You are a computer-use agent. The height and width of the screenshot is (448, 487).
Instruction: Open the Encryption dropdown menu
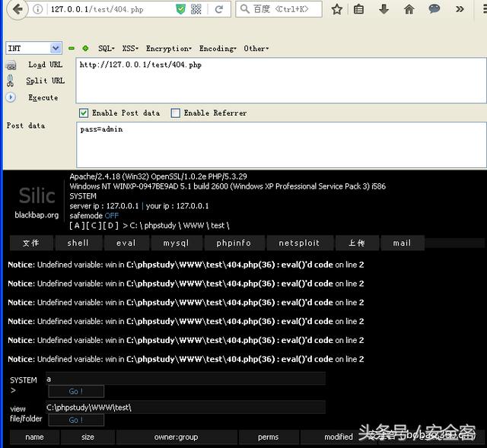[x=169, y=49]
